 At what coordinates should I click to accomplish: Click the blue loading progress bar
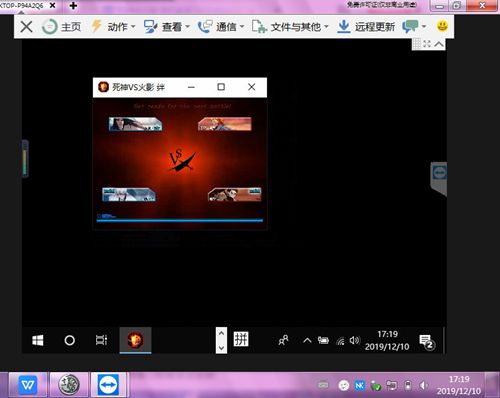(180, 220)
